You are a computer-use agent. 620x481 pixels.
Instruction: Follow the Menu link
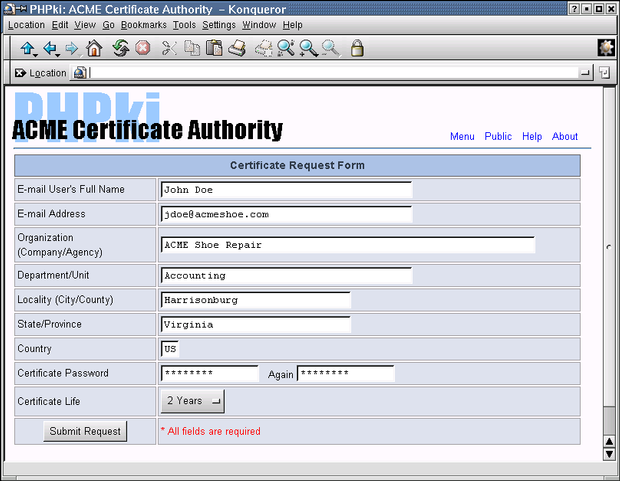pyautogui.click(x=462, y=136)
